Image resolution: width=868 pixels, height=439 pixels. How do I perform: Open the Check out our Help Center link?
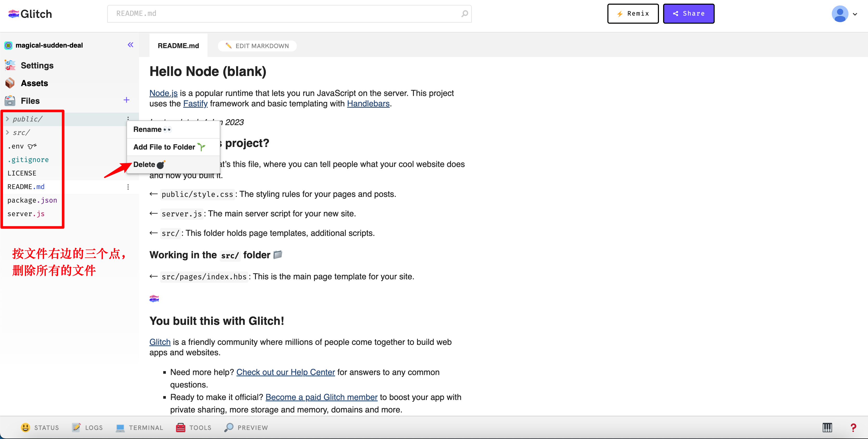(x=285, y=372)
